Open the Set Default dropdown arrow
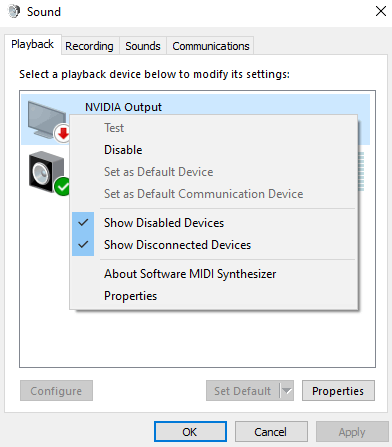Image resolution: width=392 pixels, height=447 pixels. click(287, 391)
